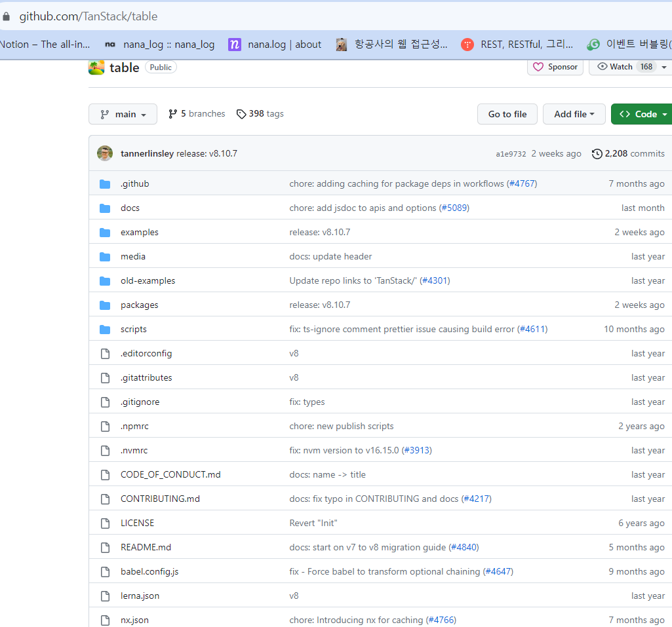Open CONTRIBUTING.md file
This screenshot has height=627, width=672.
(160, 499)
